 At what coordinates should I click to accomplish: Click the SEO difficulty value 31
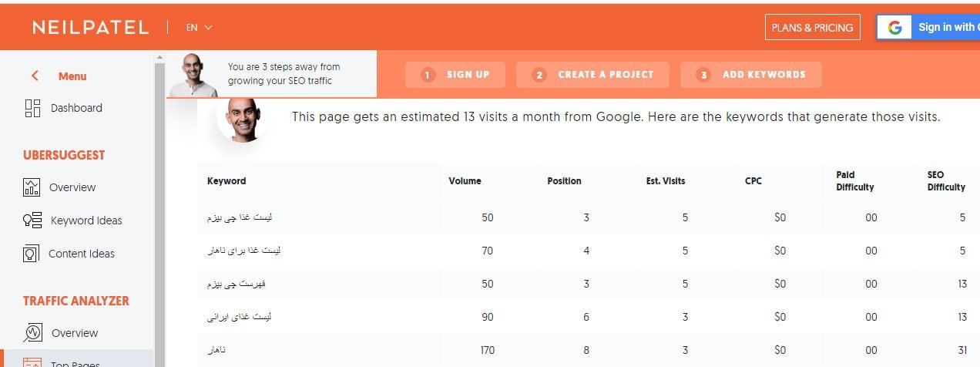tap(962, 351)
